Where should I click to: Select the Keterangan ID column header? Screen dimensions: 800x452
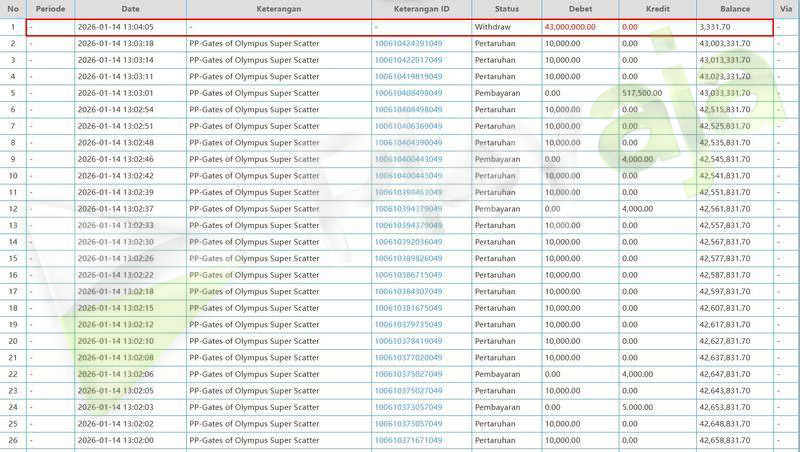(421, 8)
